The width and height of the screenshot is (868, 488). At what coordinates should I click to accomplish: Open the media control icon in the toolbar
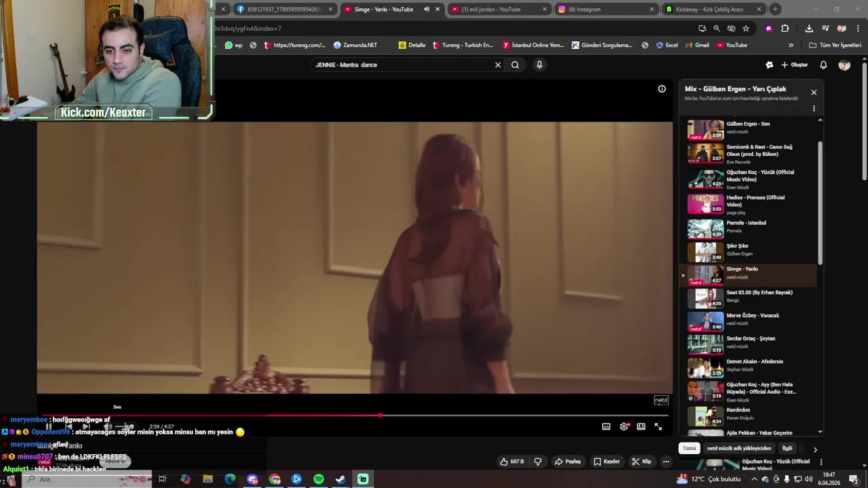(x=825, y=28)
